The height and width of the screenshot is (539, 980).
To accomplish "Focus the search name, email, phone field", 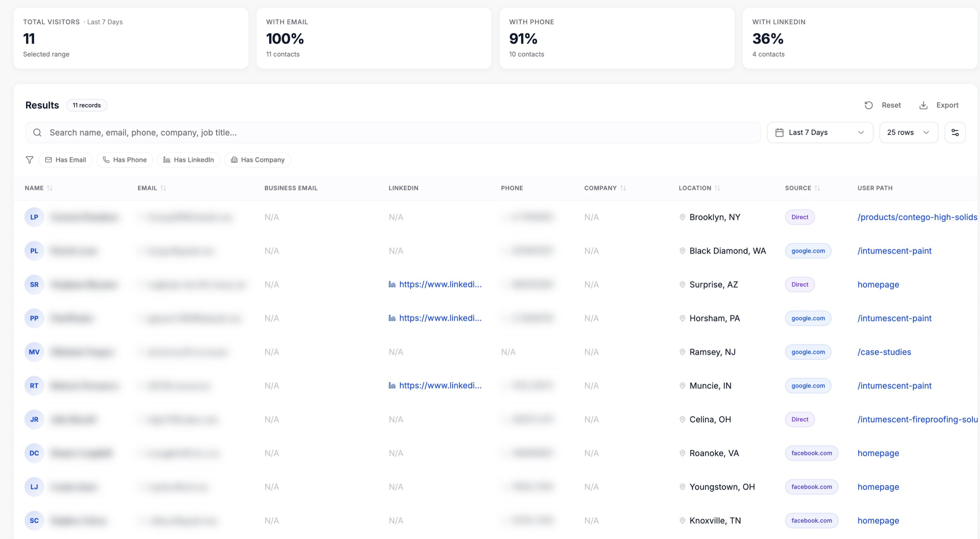I will pos(393,132).
